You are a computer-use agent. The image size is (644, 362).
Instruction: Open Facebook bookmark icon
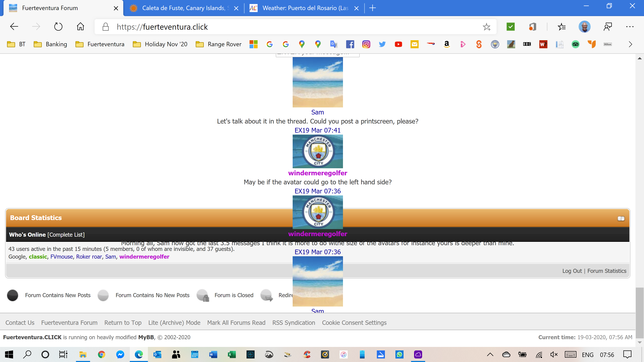[350, 44]
